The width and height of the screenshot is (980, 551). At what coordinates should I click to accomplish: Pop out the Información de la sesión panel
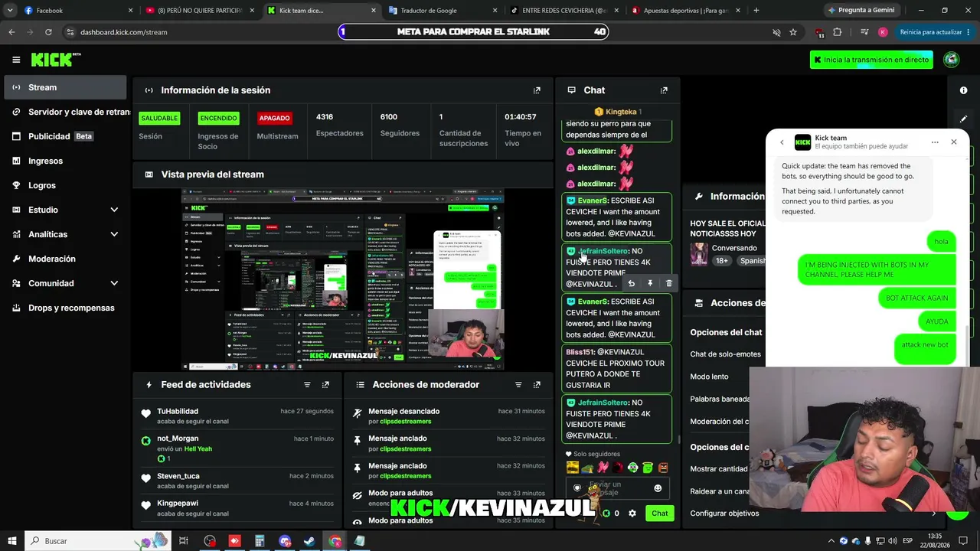[537, 90]
